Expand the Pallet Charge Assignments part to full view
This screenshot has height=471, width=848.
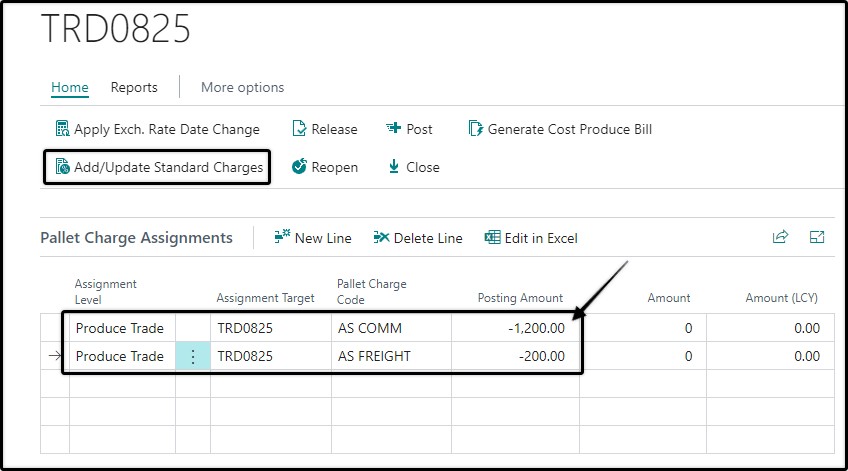[x=817, y=237]
